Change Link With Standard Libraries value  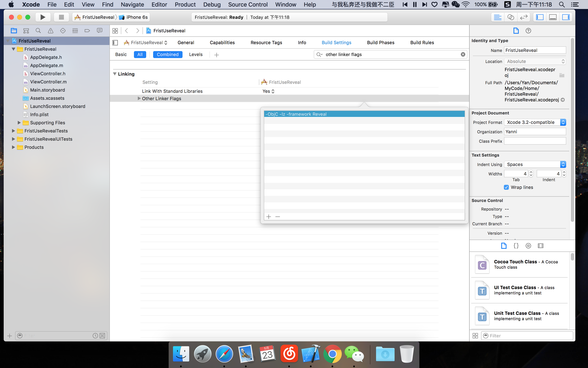tap(268, 91)
